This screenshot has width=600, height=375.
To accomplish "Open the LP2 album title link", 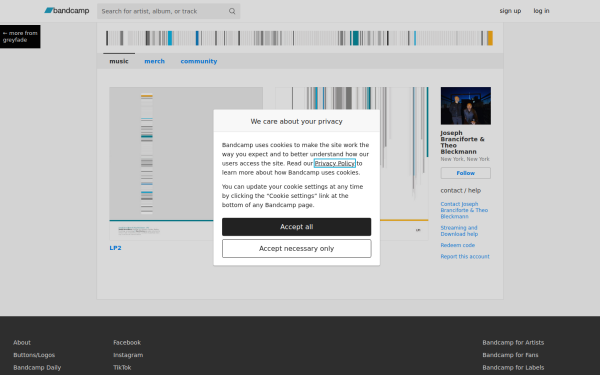I will [x=115, y=248].
